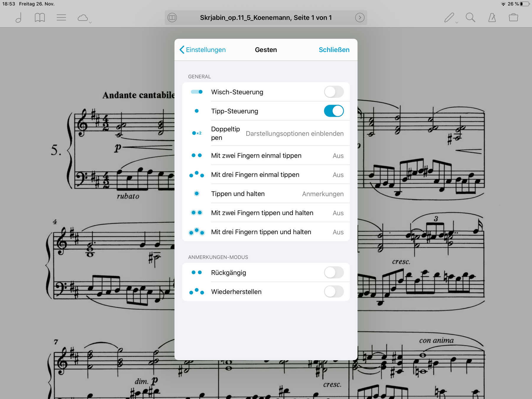Click the 'con anima' marking on score
Screen dimensions: 532x399
pyautogui.click(x=436, y=340)
